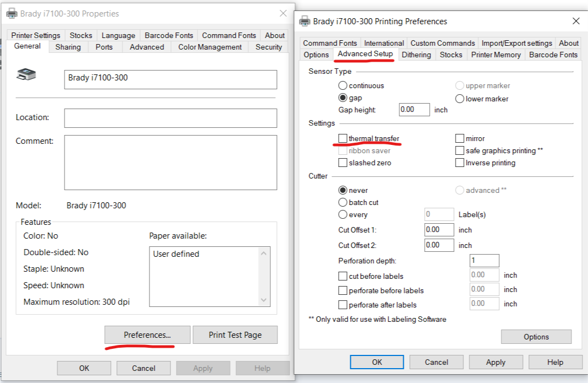588x383 pixels.
Task: Switch to the Dithering tab
Action: tap(416, 55)
